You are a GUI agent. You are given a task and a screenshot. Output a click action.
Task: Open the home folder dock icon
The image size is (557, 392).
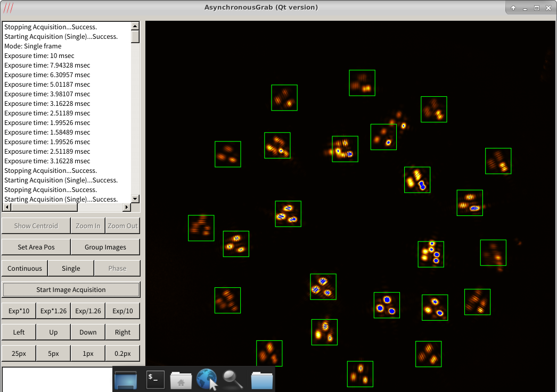(x=181, y=380)
